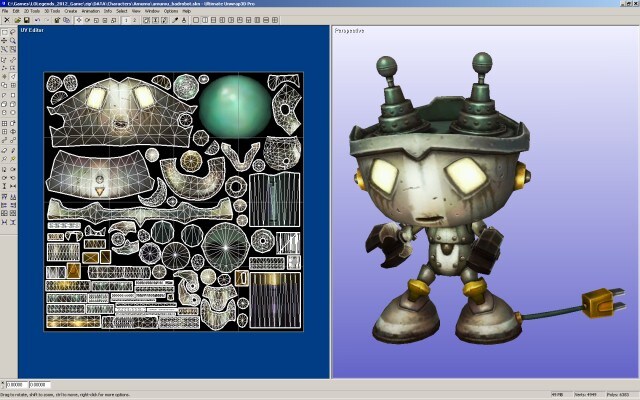The height and width of the screenshot is (400, 640).
Task: Click the Perspective viewport label
Action: tap(349, 30)
